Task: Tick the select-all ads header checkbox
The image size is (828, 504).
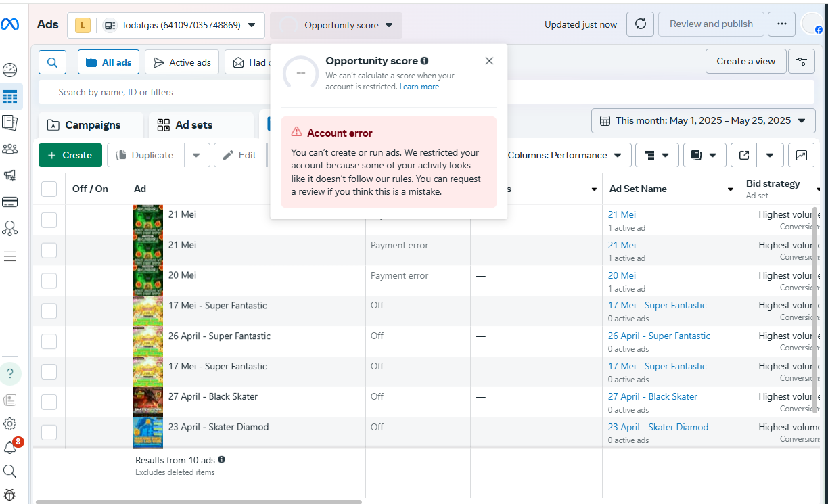Action: pyautogui.click(x=49, y=189)
